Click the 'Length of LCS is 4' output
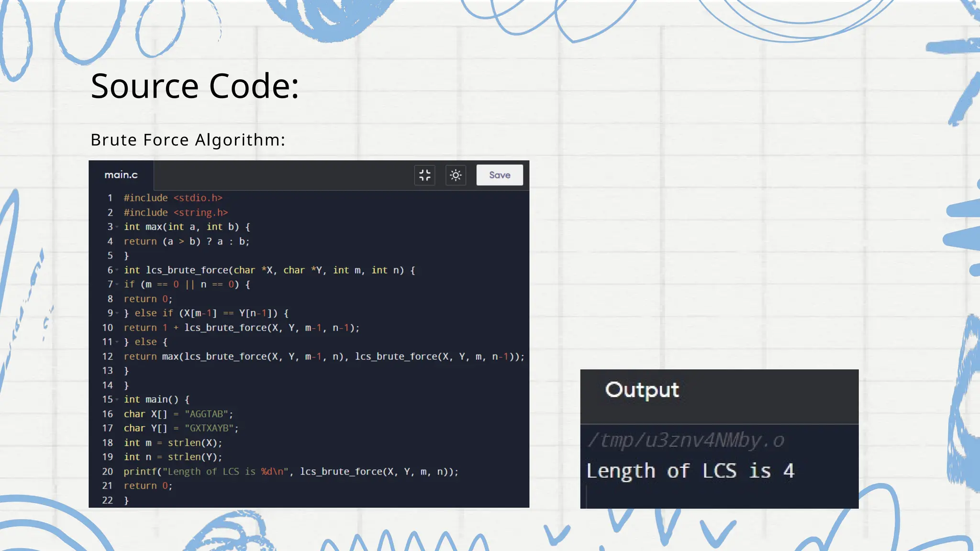 tap(690, 471)
